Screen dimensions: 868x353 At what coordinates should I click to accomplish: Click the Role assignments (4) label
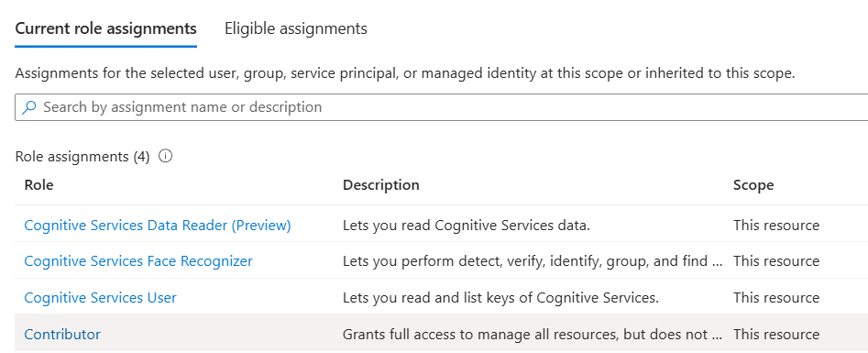82,157
